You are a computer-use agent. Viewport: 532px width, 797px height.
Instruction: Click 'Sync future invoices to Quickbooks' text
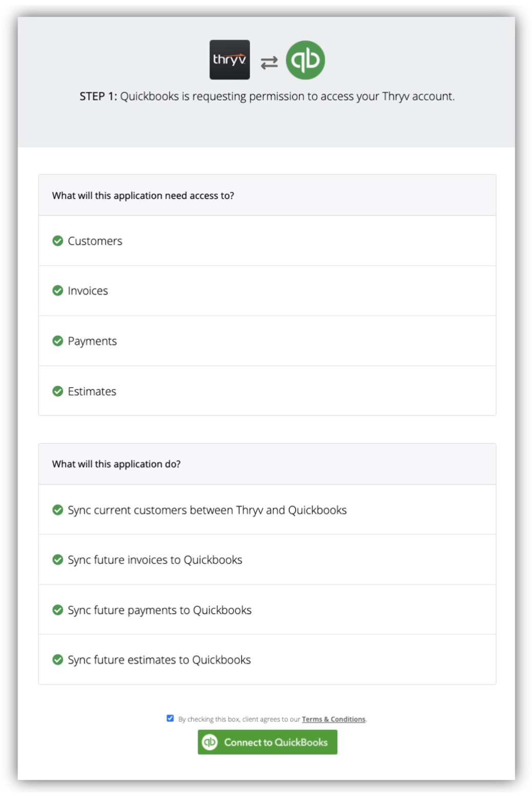pyautogui.click(x=155, y=560)
